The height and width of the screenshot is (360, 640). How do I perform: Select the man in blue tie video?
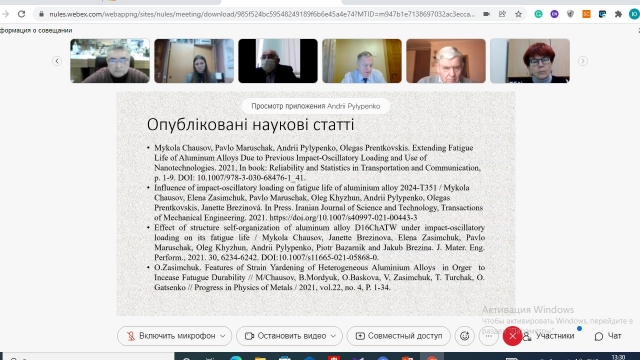coord(362,61)
